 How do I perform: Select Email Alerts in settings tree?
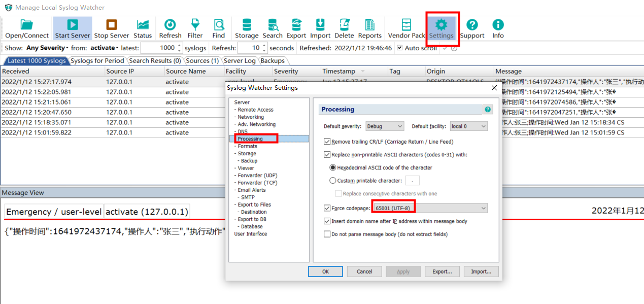(252, 190)
